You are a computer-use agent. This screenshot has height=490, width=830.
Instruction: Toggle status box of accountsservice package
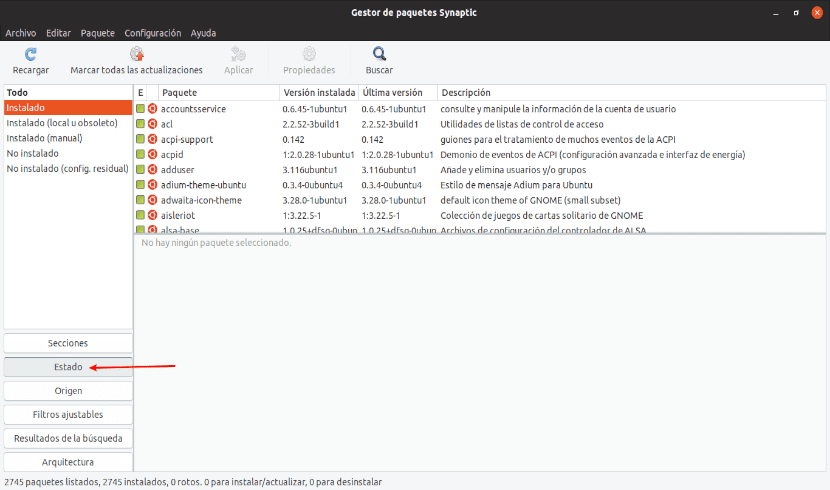tap(140, 108)
